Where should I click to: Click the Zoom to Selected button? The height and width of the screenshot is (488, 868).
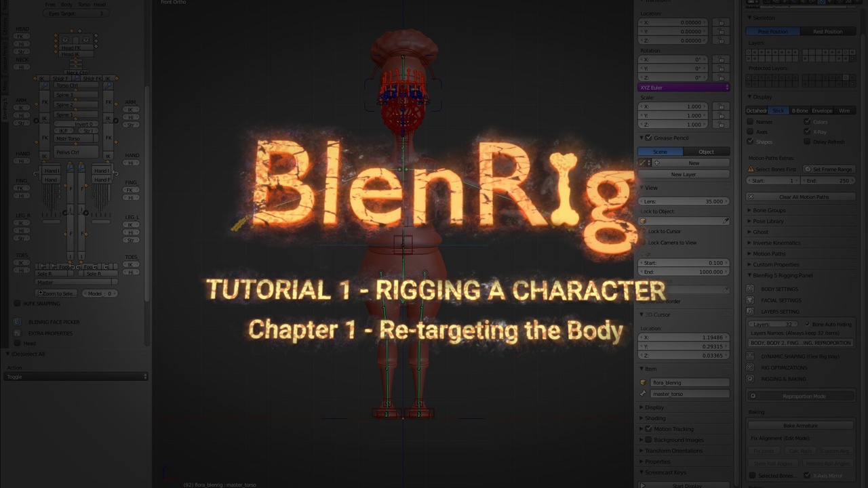(57, 293)
